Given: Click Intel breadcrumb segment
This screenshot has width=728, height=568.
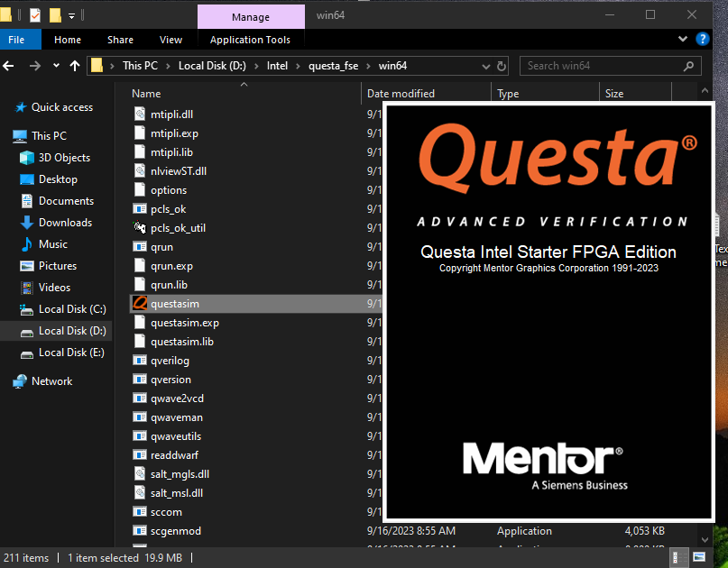Looking at the screenshot, I should click(277, 66).
